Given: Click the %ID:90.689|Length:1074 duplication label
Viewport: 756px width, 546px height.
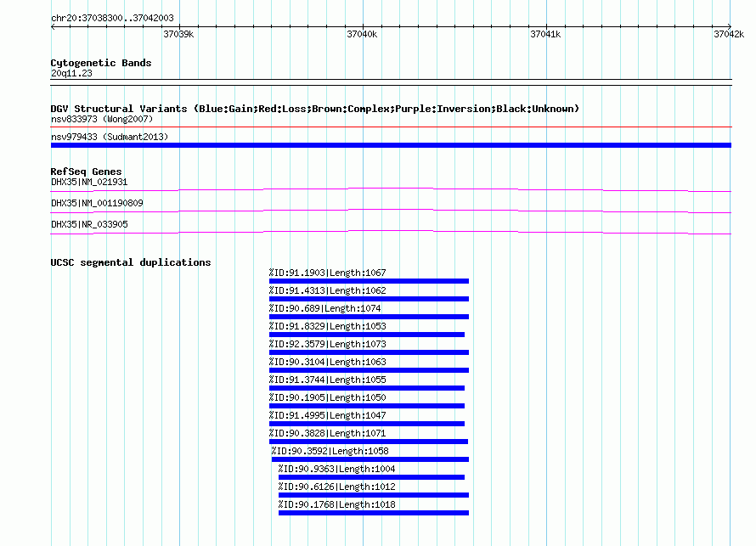Looking at the screenshot, I should click(x=325, y=308).
